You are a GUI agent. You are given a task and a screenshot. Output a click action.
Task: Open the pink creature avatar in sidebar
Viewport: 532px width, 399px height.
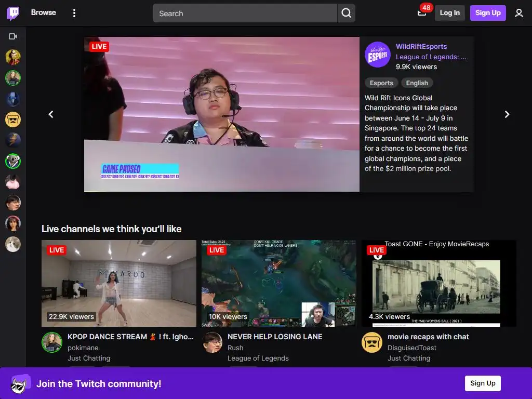click(x=13, y=182)
